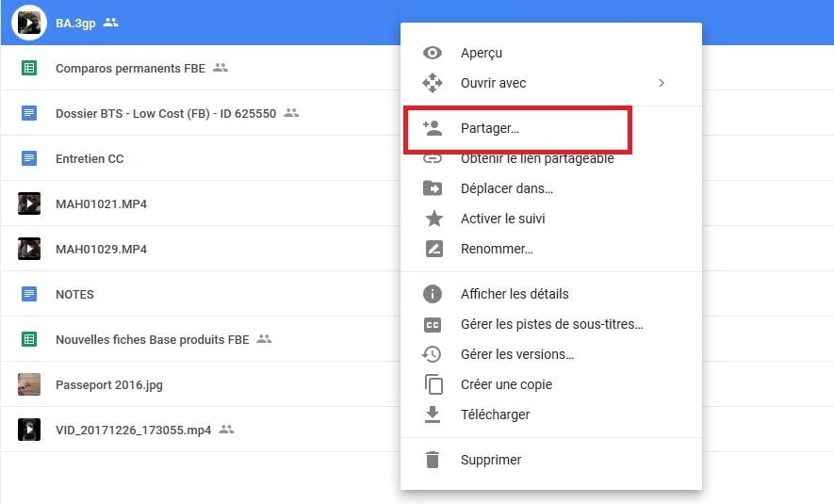The image size is (834, 504).
Task: Click the shared icon beside VID_20171226_173055.mp4
Action: pos(226,429)
